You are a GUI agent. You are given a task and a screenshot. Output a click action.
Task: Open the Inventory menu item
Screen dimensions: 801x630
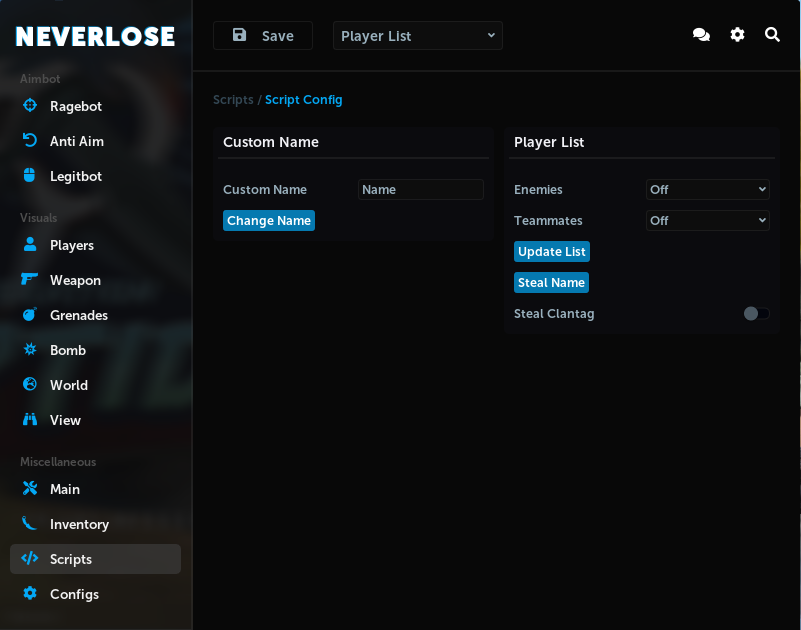pos(79,524)
